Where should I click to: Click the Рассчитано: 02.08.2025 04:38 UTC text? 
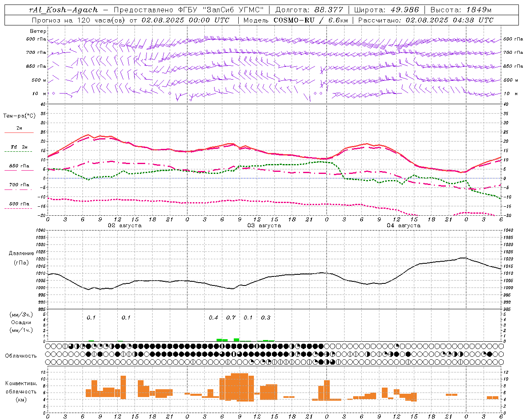point(426,20)
